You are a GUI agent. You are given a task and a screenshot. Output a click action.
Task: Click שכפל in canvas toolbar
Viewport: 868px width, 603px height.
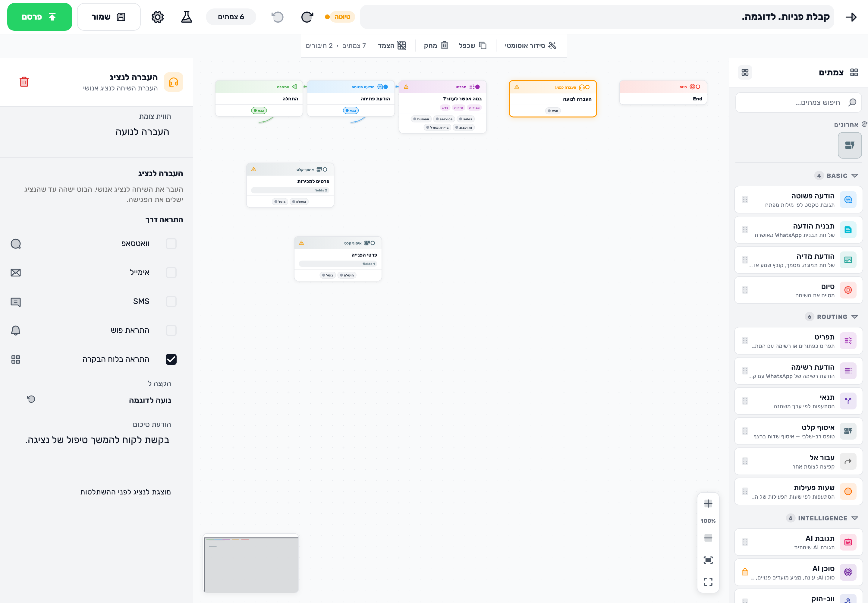coord(473,46)
